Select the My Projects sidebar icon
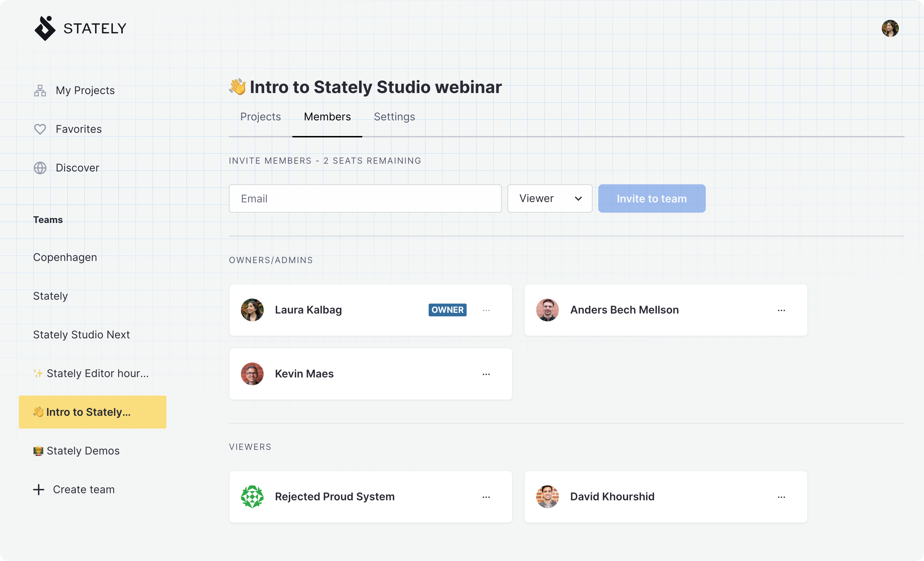 pyautogui.click(x=40, y=90)
